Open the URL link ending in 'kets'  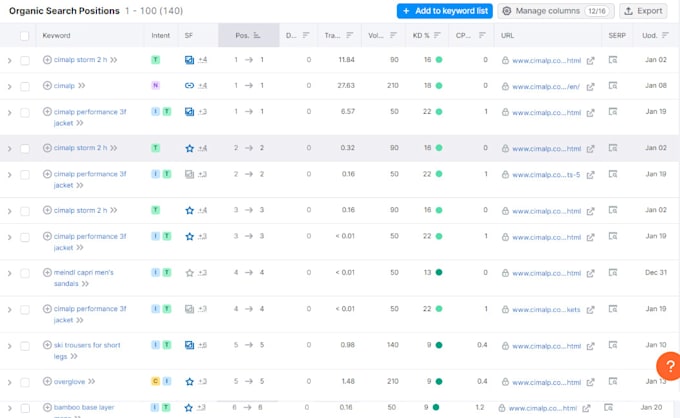click(x=546, y=310)
